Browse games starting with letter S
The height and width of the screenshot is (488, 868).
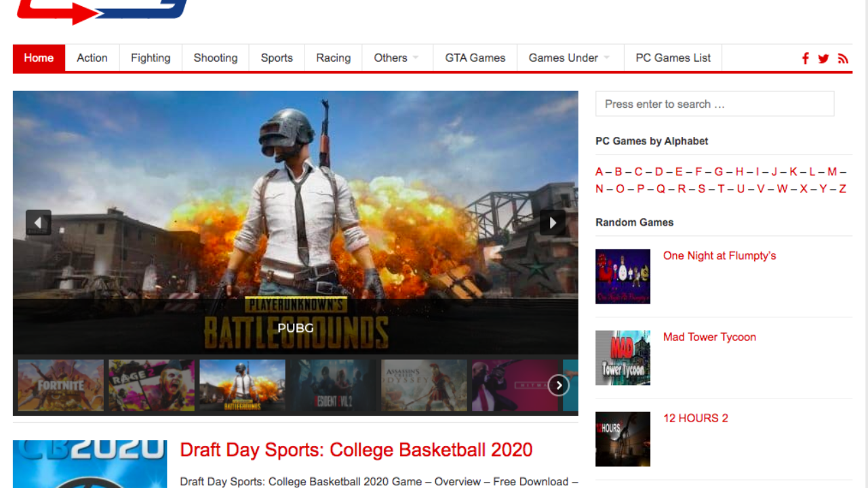click(702, 189)
